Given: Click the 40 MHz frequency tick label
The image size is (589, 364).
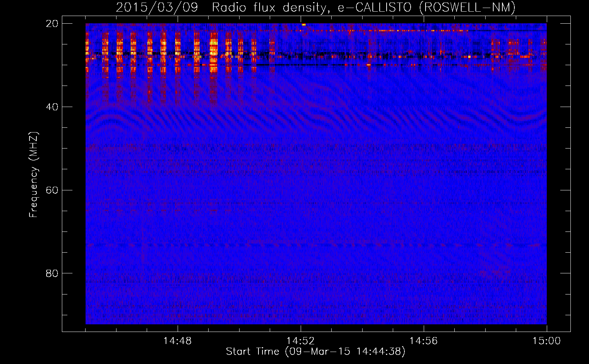Looking at the screenshot, I should point(52,107).
